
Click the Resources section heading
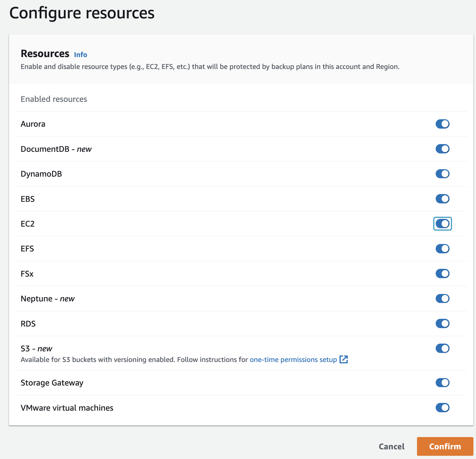coord(45,54)
